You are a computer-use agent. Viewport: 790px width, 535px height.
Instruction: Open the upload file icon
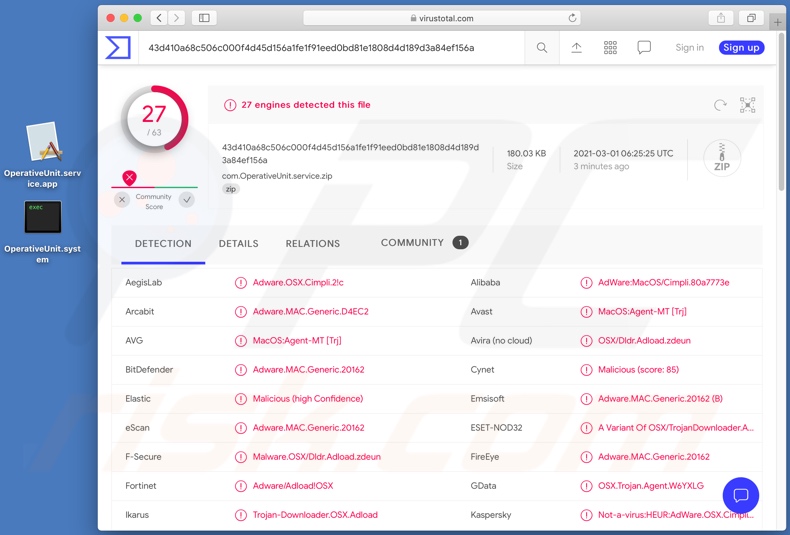[x=576, y=47]
